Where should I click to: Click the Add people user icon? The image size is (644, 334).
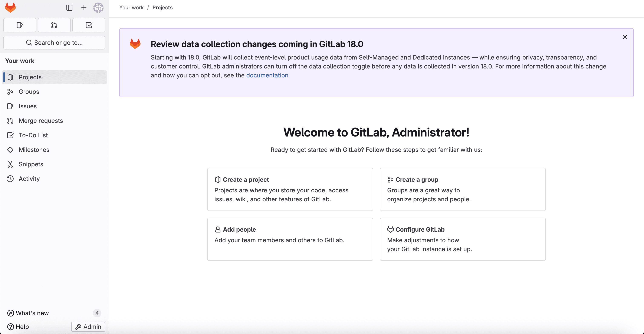point(217,229)
